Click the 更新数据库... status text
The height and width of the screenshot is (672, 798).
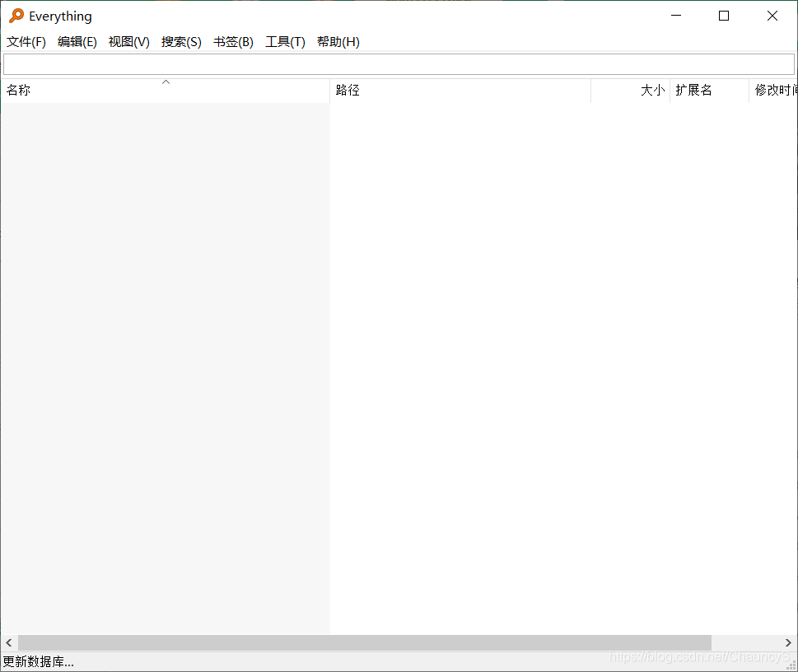(x=38, y=662)
